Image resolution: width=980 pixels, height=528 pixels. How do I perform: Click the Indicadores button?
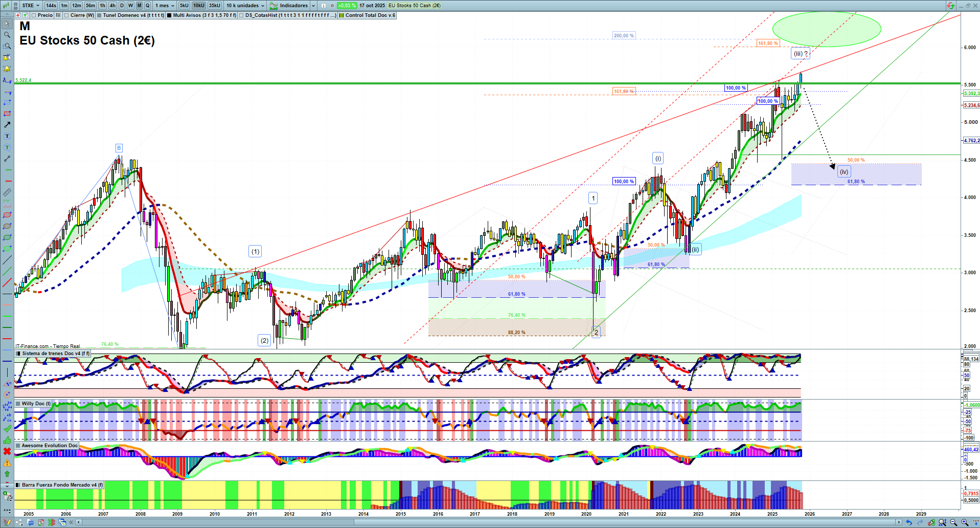pos(289,6)
